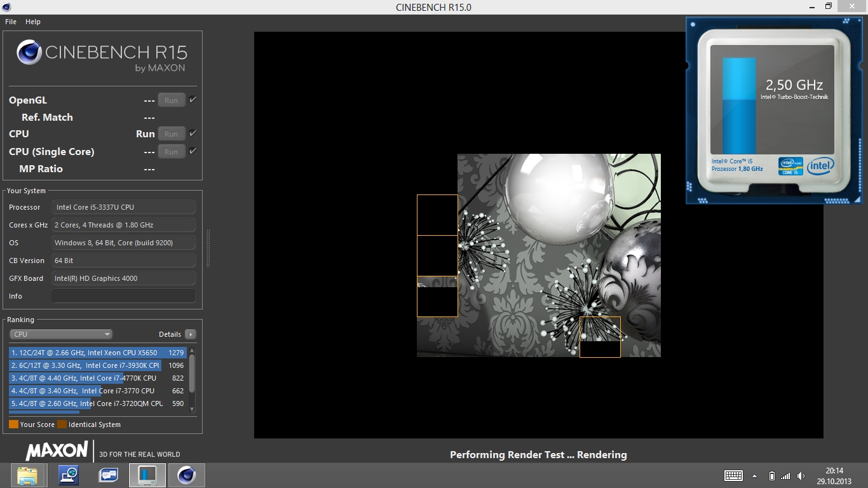The width and height of the screenshot is (868, 488).
Task: Click the volume speaker tray icon
Action: click(801, 476)
